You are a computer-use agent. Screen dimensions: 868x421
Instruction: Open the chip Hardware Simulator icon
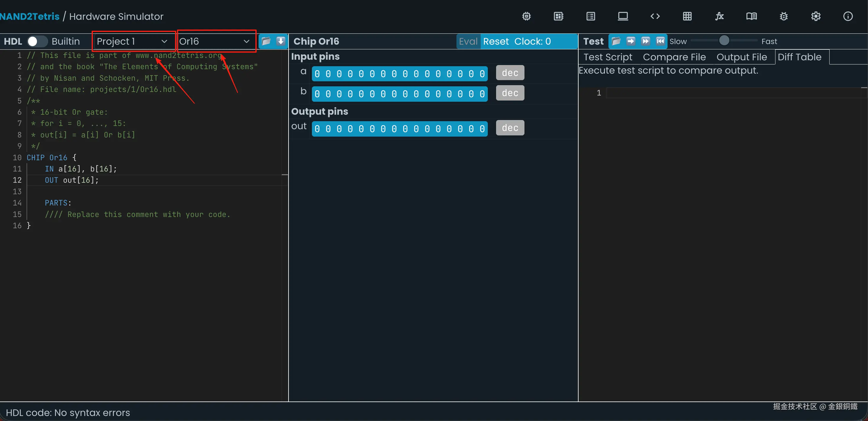point(526,16)
